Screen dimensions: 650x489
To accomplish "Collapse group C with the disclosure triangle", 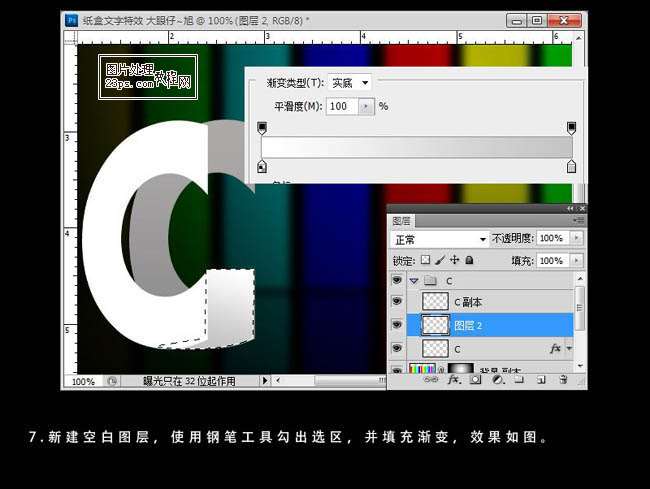I will click(x=414, y=281).
